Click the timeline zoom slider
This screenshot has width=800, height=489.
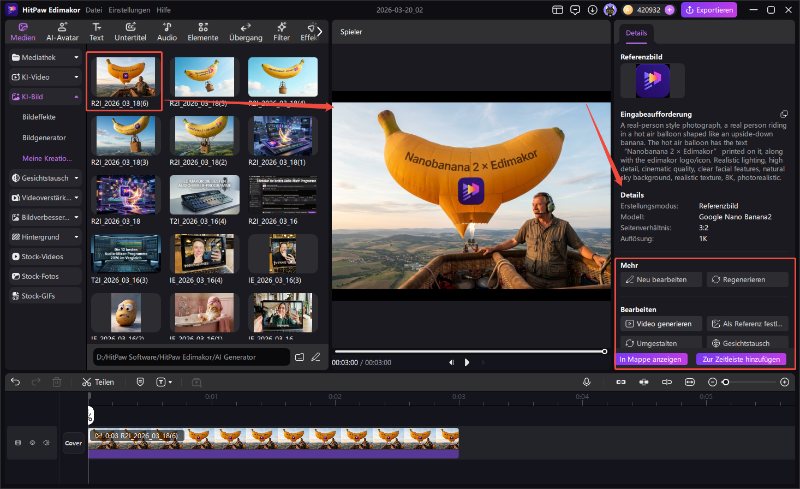727,382
